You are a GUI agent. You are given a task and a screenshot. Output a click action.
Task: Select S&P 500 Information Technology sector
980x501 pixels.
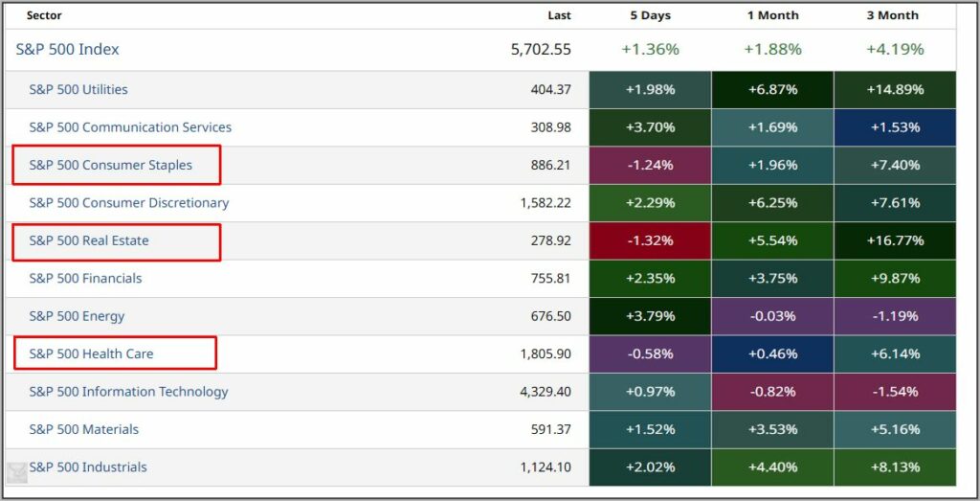(128, 392)
